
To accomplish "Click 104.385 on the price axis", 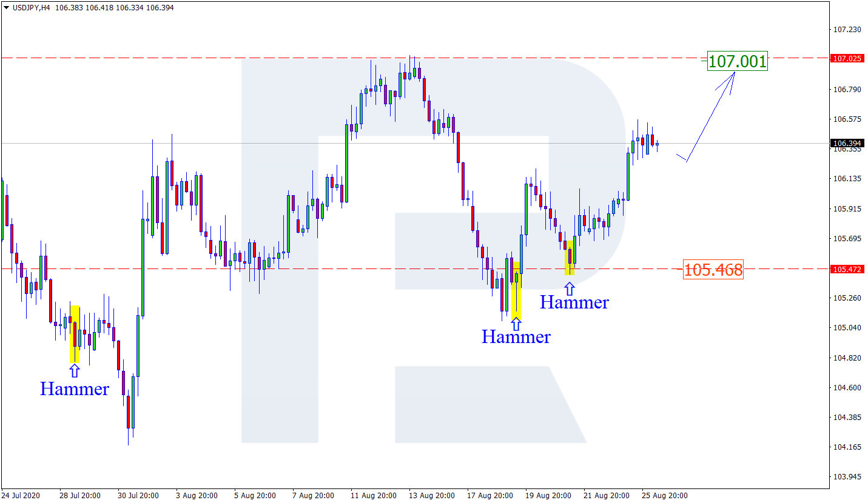I will click(847, 418).
